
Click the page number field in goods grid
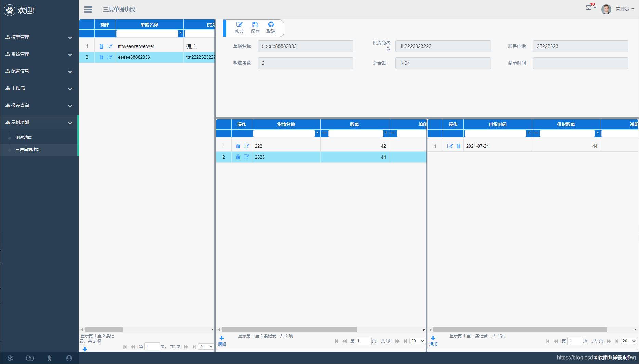(x=364, y=341)
